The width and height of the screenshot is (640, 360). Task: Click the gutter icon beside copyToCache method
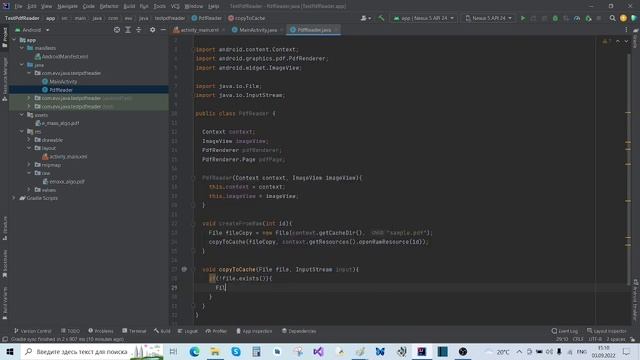[184, 269]
